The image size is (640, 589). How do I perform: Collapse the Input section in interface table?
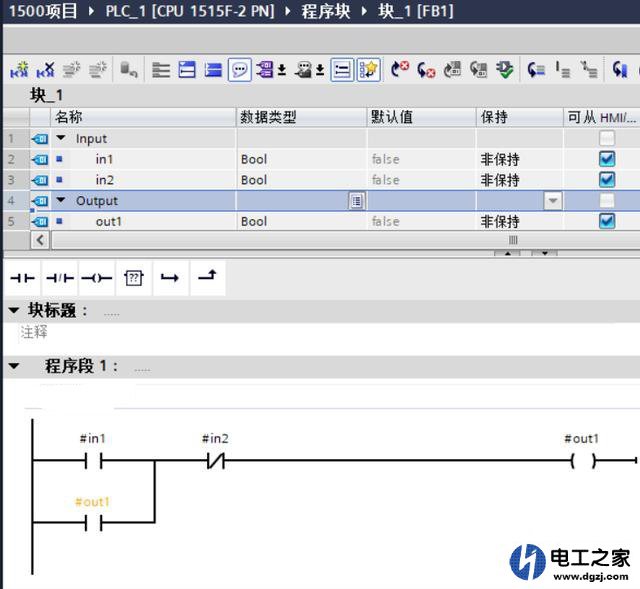pos(61,138)
